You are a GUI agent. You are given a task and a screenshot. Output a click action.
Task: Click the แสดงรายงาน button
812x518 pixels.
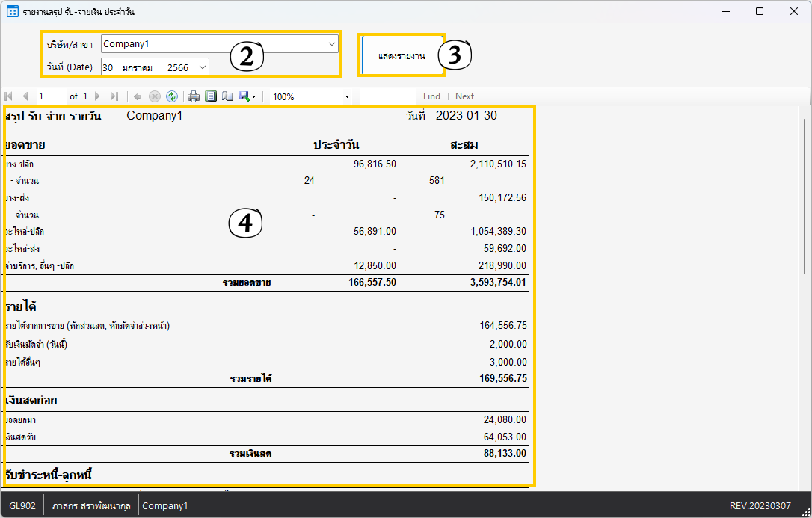(402, 56)
